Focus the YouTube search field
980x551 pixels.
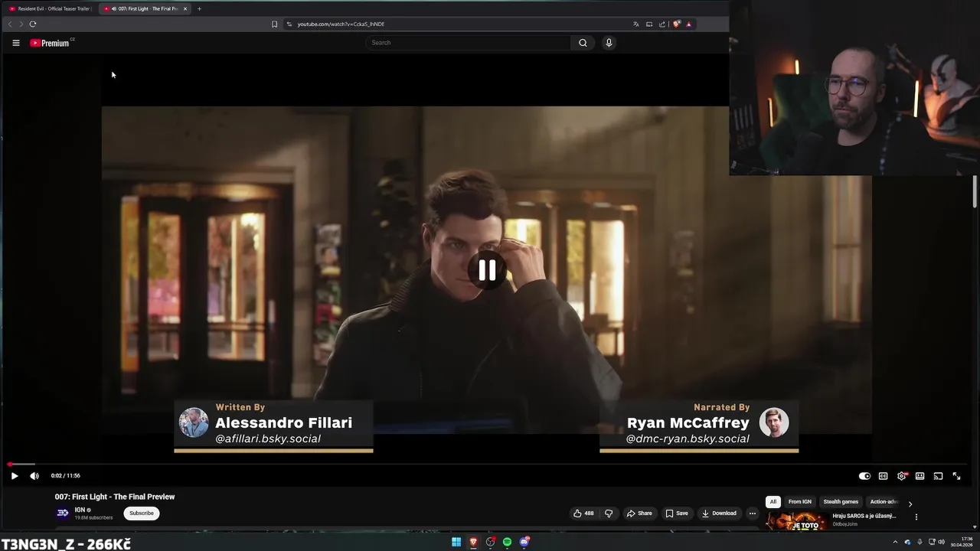coord(469,43)
